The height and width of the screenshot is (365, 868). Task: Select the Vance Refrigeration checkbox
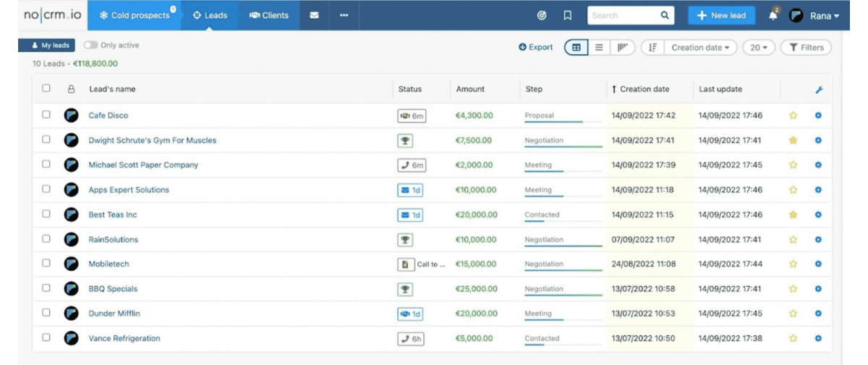pyautogui.click(x=46, y=337)
